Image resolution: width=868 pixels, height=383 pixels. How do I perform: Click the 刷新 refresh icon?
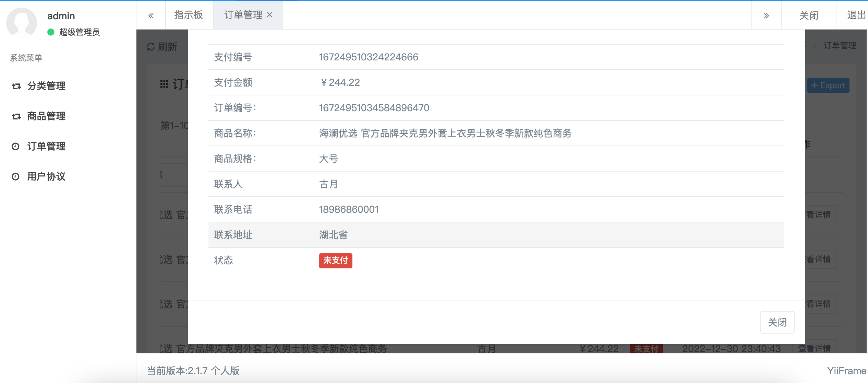point(151,47)
